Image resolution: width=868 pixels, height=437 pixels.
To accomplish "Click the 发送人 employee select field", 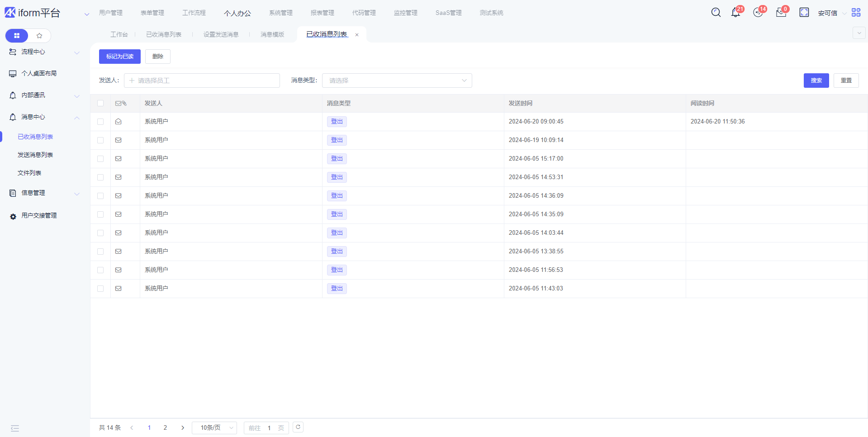I will pyautogui.click(x=202, y=81).
